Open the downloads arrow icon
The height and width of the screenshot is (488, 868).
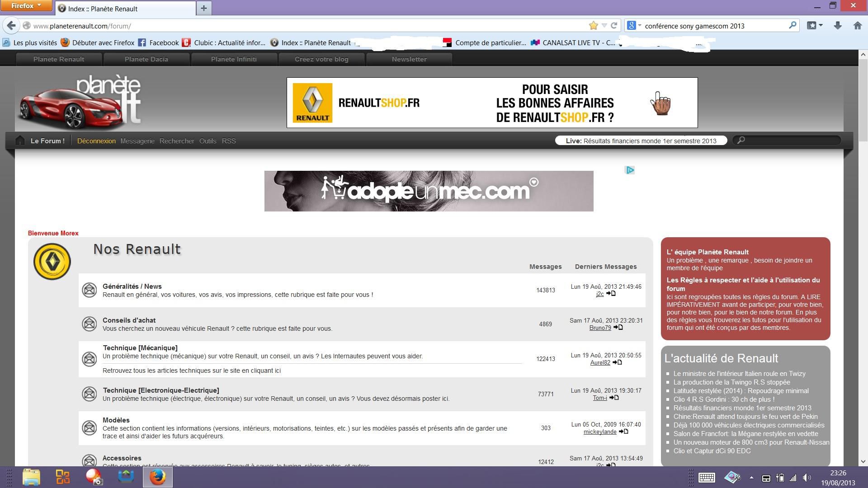click(837, 26)
